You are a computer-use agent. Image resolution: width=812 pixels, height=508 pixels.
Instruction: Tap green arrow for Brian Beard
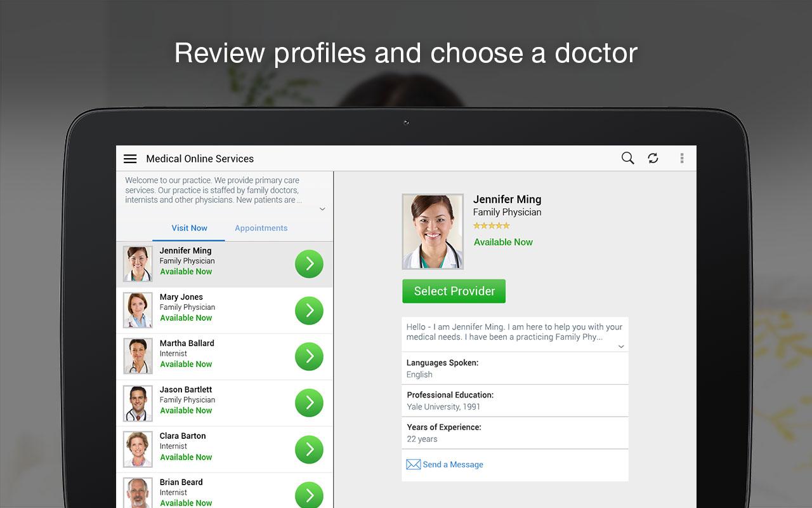point(309,495)
